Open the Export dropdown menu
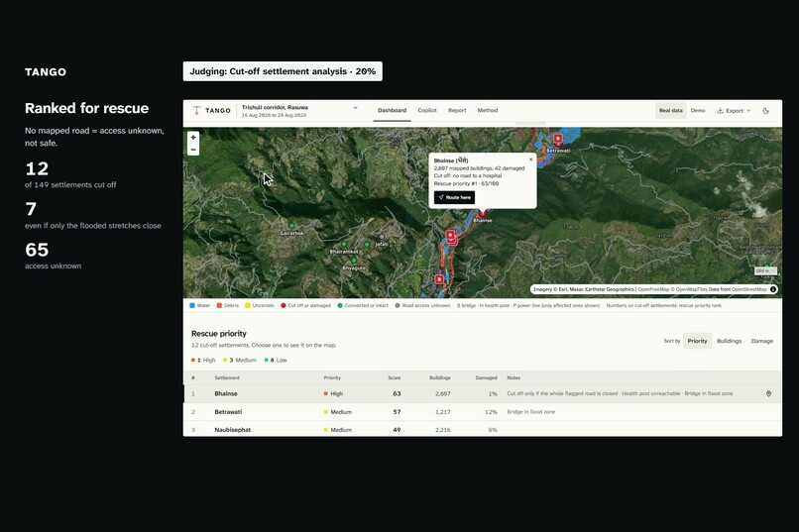The image size is (799, 532). pos(734,111)
